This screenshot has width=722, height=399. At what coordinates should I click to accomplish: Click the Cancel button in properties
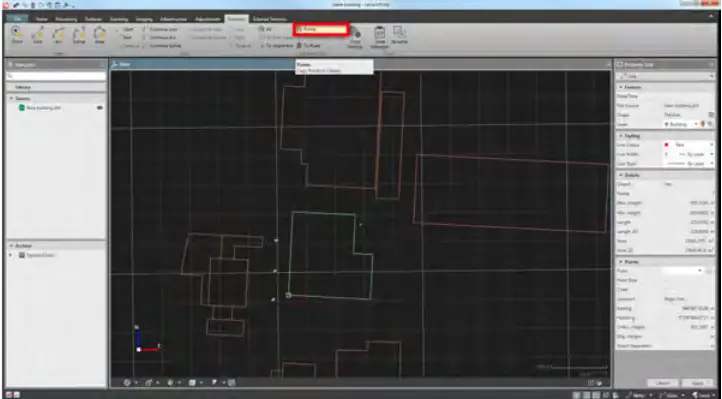(x=662, y=383)
